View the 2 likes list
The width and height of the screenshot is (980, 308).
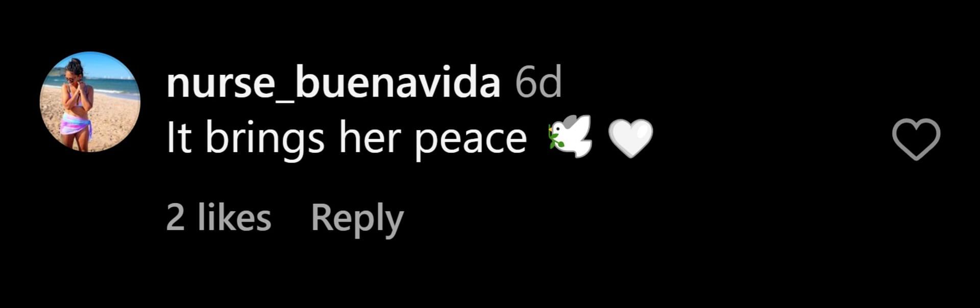coord(218,217)
